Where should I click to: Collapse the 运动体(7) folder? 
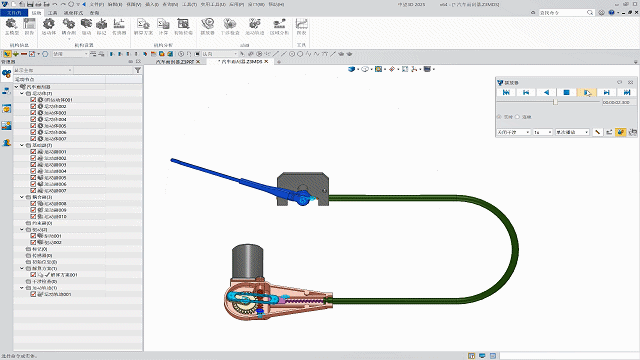coord(22,93)
